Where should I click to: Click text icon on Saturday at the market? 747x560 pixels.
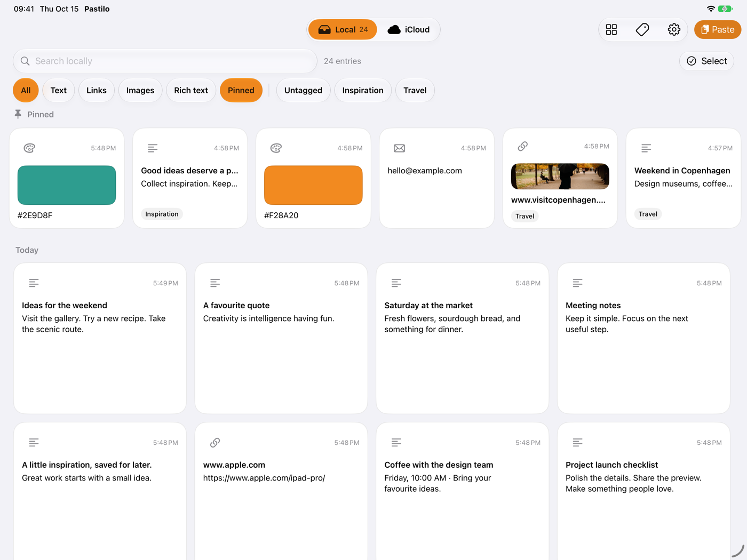396,283
